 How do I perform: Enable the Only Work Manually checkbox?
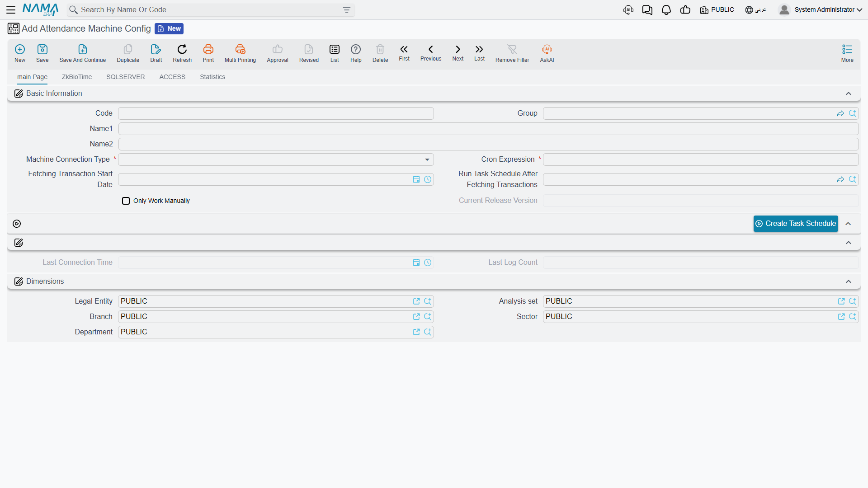click(126, 201)
